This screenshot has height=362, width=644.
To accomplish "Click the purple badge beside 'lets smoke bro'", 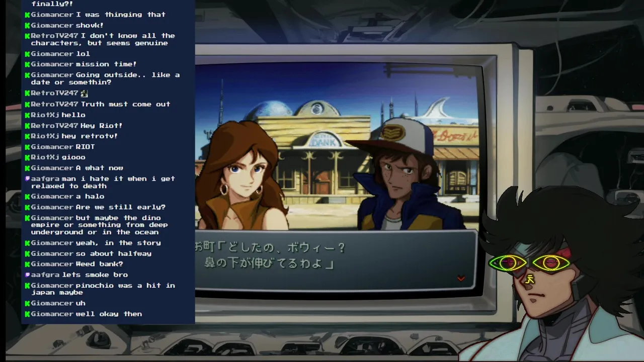I will 28,275.
